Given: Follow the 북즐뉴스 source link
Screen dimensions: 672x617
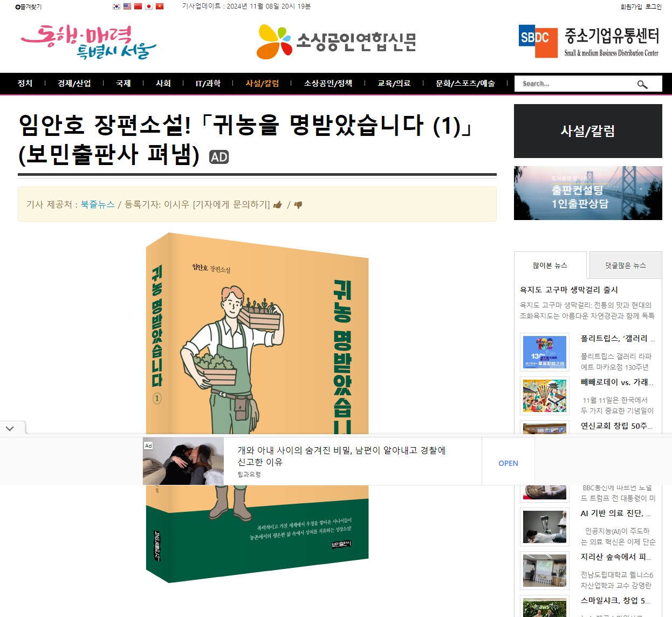Looking at the screenshot, I should pos(98,204).
